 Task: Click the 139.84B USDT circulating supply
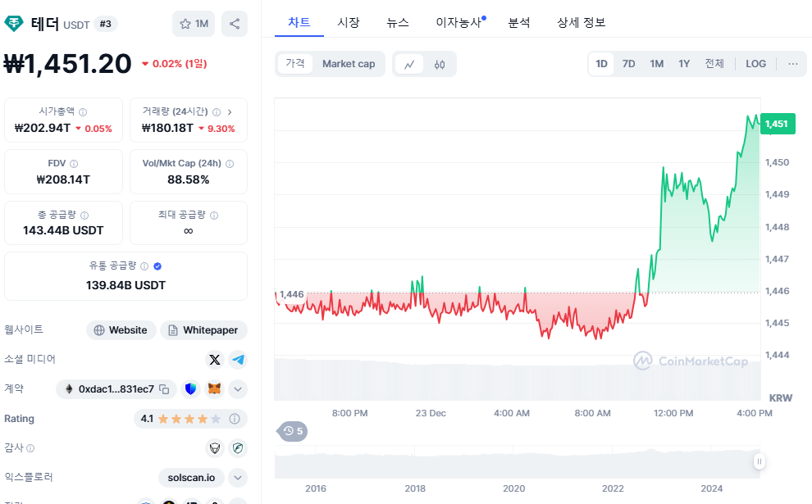[x=125, y=286]
